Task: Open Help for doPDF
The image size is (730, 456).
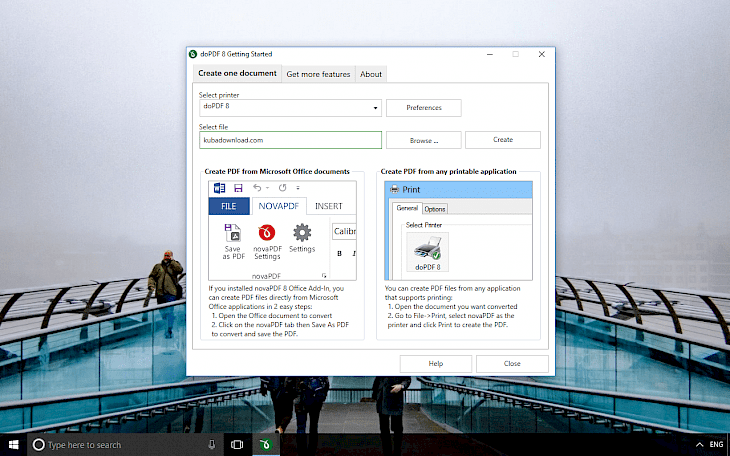Action: tap(435, 363)
